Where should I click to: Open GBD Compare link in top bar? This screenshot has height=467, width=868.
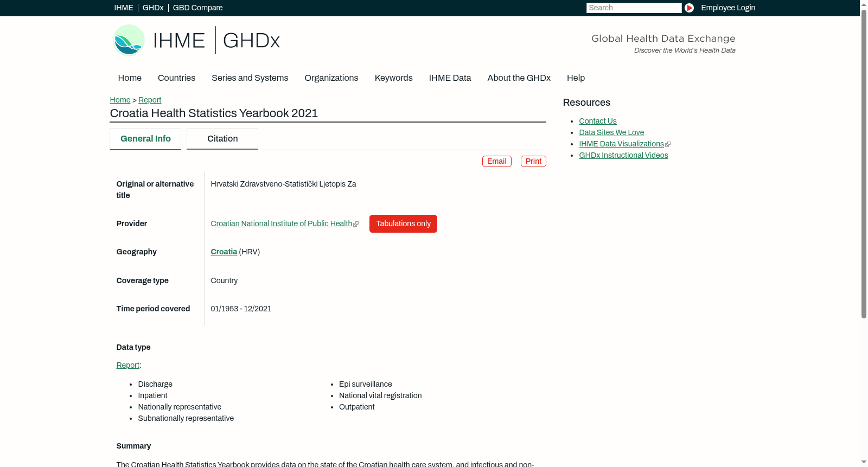click(197, 8)
